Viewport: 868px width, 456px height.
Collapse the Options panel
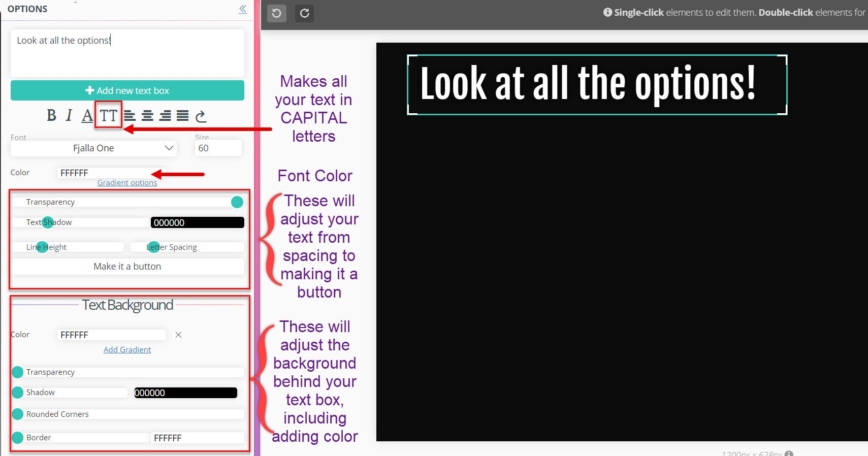[243, 9]
